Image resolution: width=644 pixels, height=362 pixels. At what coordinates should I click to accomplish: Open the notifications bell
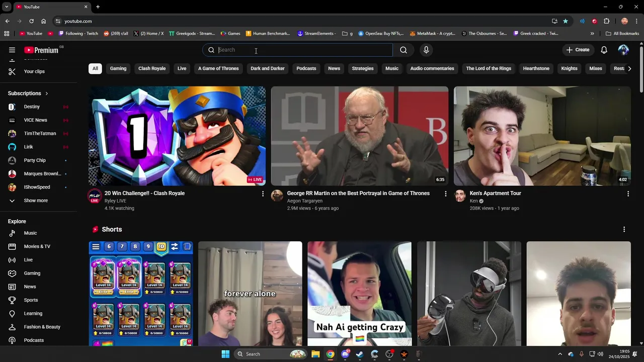(604, 50)
